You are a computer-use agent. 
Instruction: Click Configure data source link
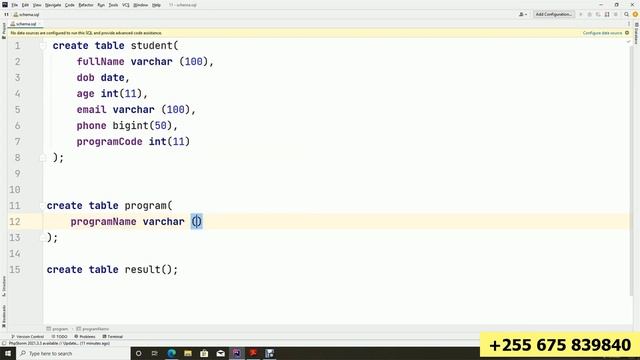pyautogui.click(x=602, y=33)
